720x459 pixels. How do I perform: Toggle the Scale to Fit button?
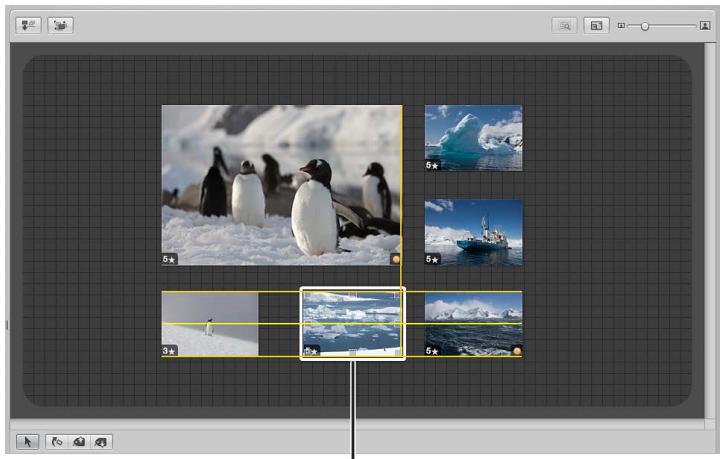(x=596, y=26)
